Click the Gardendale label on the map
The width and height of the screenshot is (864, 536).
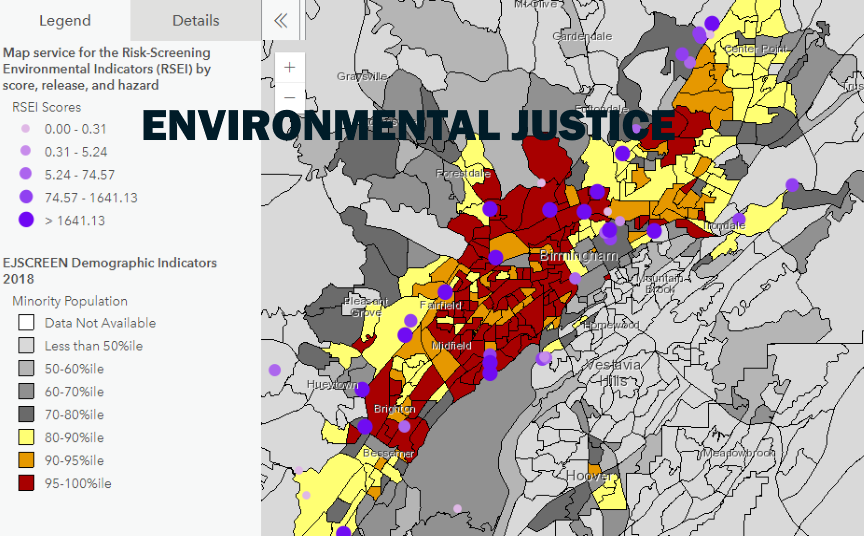(x=582, y=36)
